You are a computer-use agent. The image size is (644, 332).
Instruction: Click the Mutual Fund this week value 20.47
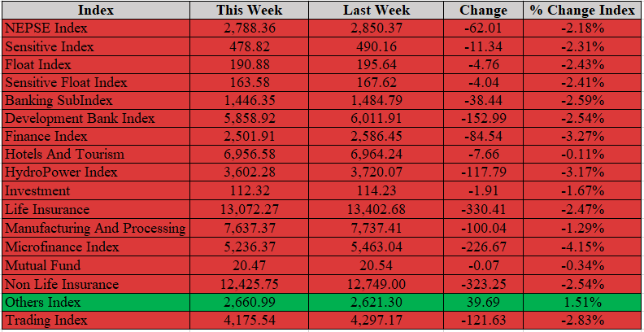pyautogui.click(x=250, y=265)
